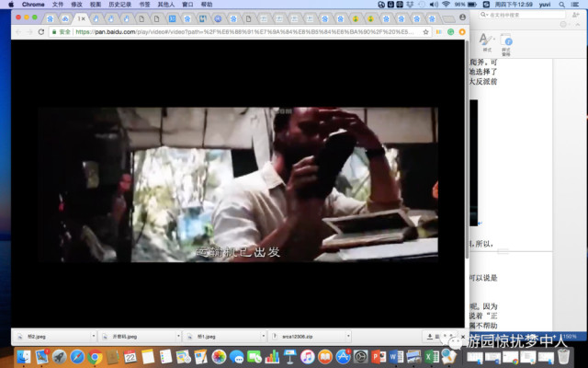Click the green 安全 secure site indicator
Image resolution: width=588 pixels, height=368 pixels.
click(62, 32)
